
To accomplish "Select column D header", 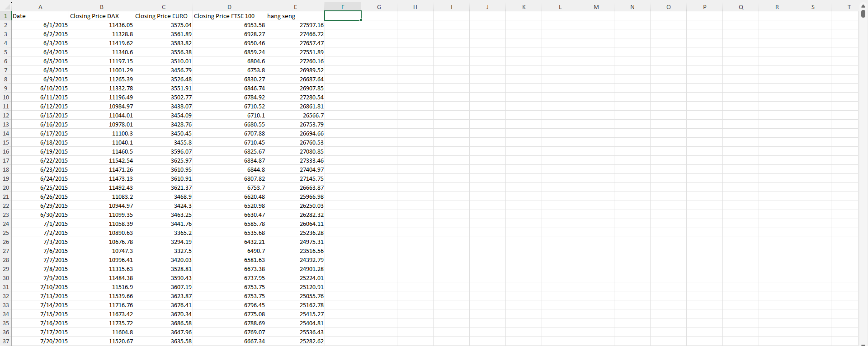I will [x=229, y=7].
